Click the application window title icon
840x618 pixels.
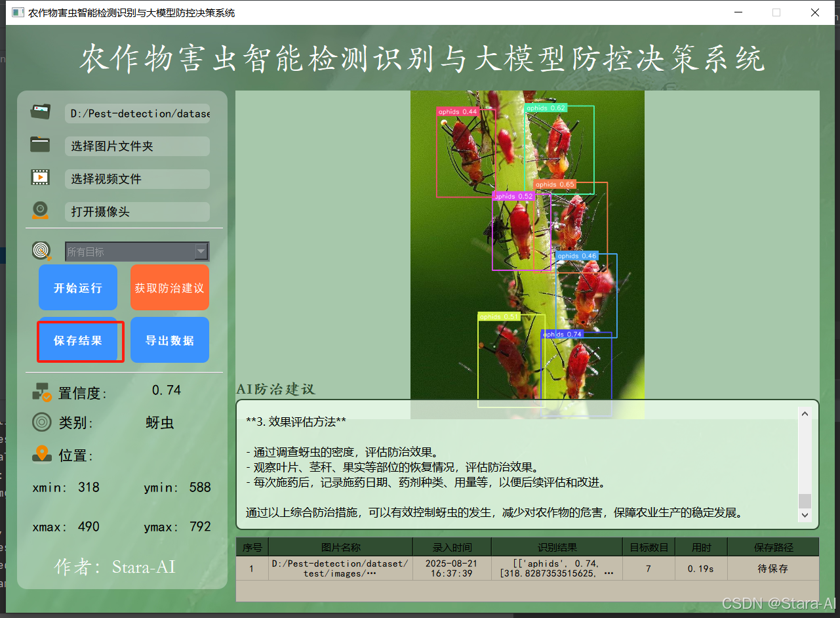[x=17, y=12]
